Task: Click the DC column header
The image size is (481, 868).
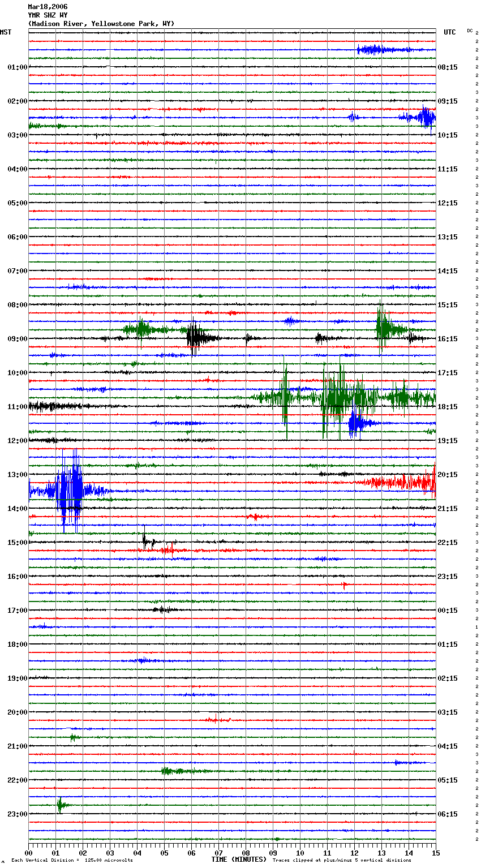Action: [470, 31]
